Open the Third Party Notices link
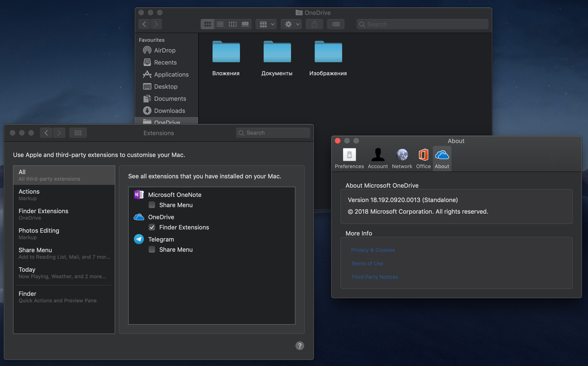The image size is (588, 366). (374, 277)
